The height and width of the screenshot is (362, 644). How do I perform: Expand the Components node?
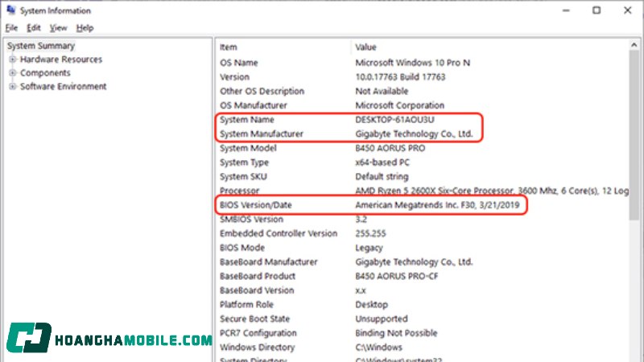(x=13, y=73)
